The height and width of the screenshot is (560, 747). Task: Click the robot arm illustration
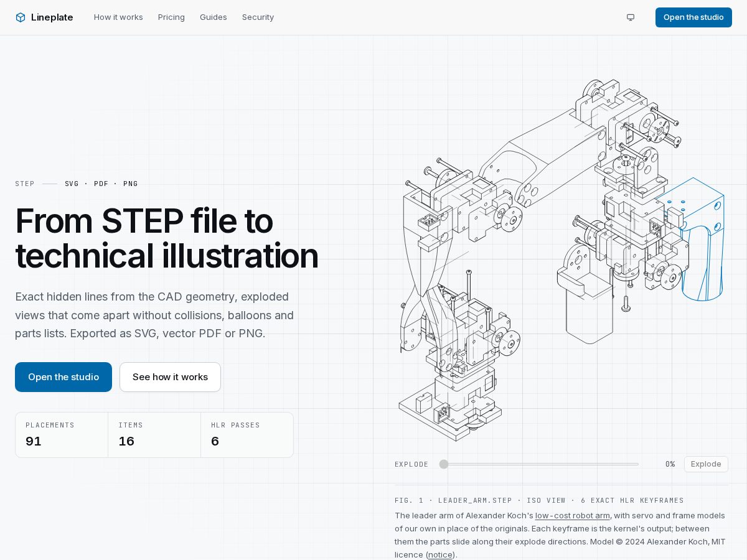click(x=561, y=260)
